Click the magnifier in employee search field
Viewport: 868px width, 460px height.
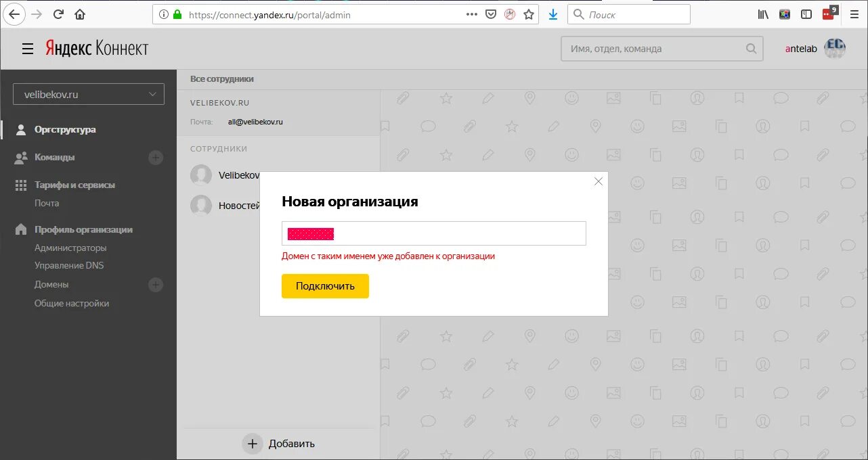click(751, 49)
